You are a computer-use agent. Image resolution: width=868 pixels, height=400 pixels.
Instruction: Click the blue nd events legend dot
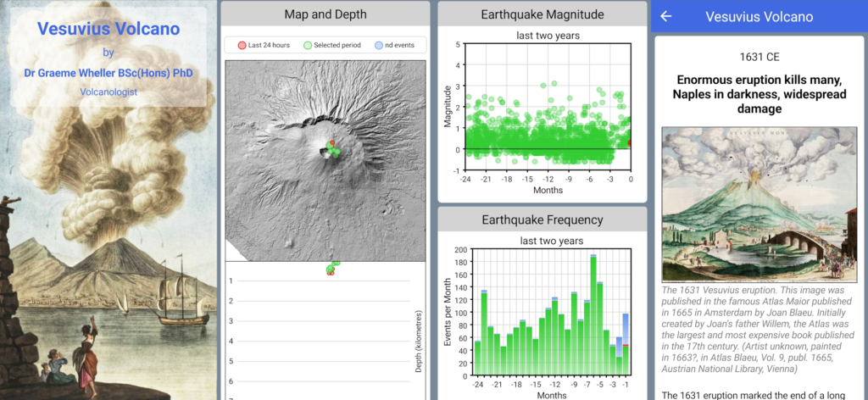tap(379, 45)
